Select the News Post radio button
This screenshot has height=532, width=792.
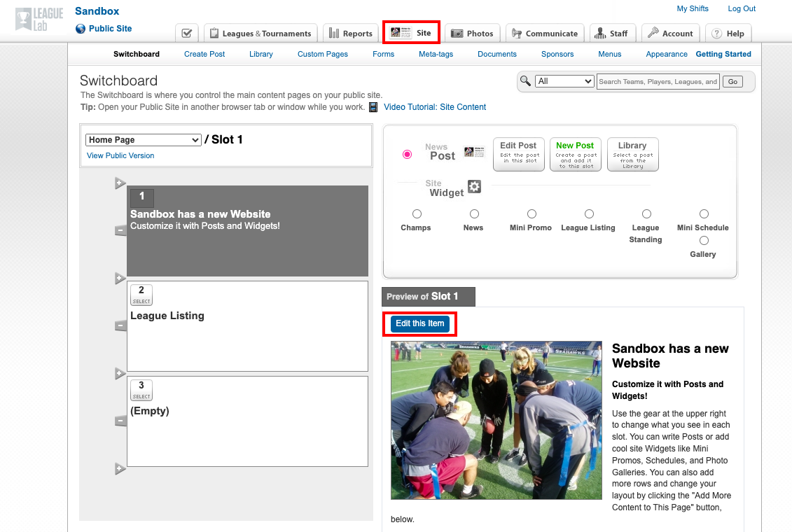click(407, 155)
